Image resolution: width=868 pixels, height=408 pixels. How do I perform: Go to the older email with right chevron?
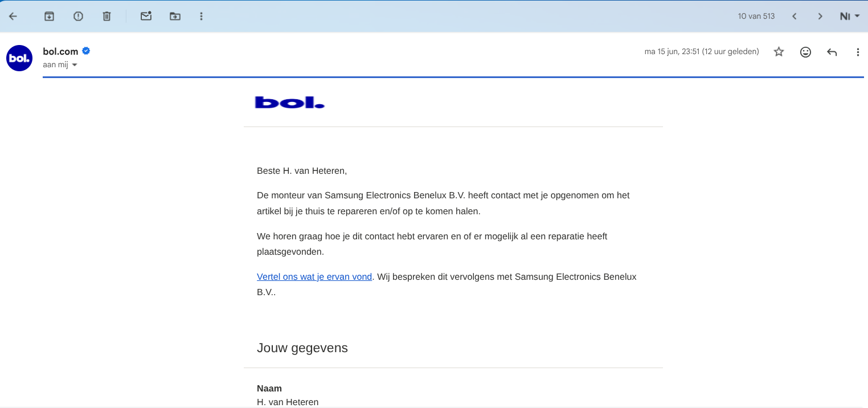820,16
